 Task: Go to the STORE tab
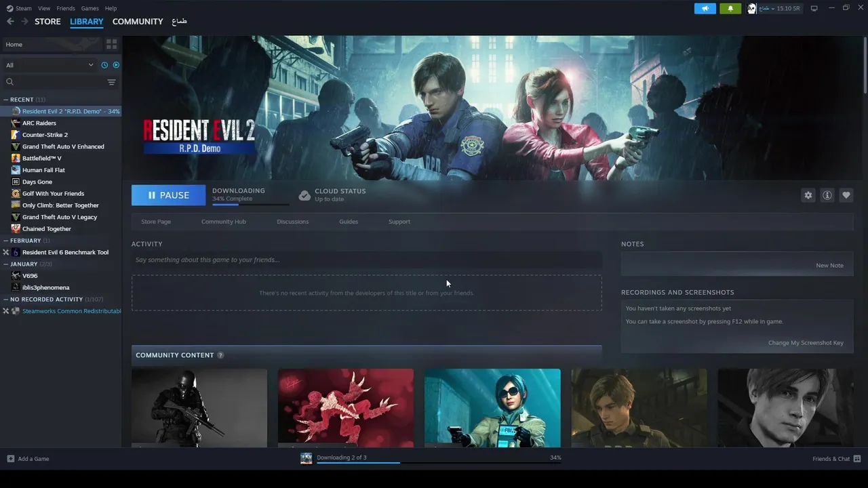point(47,22)
